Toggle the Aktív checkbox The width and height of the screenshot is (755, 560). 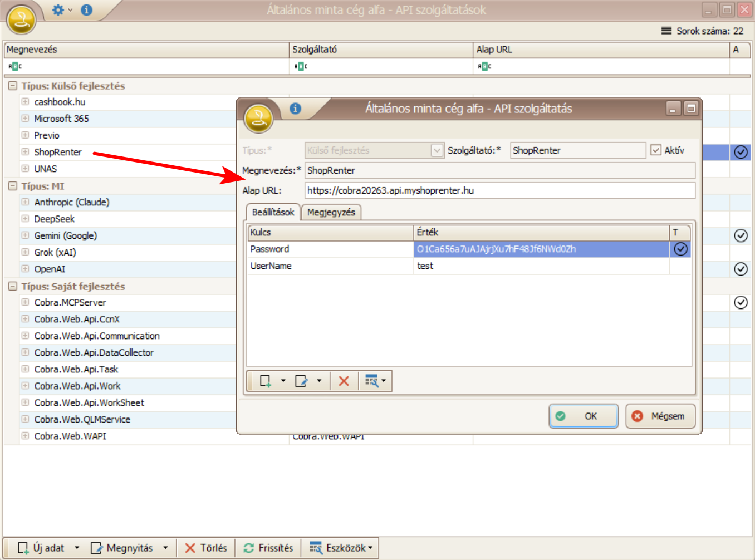(656, 150)
